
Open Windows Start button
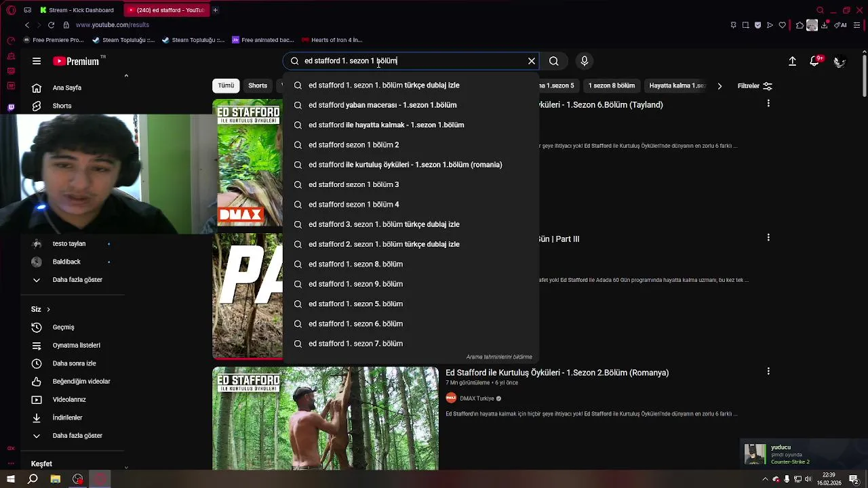coord(10,479)
